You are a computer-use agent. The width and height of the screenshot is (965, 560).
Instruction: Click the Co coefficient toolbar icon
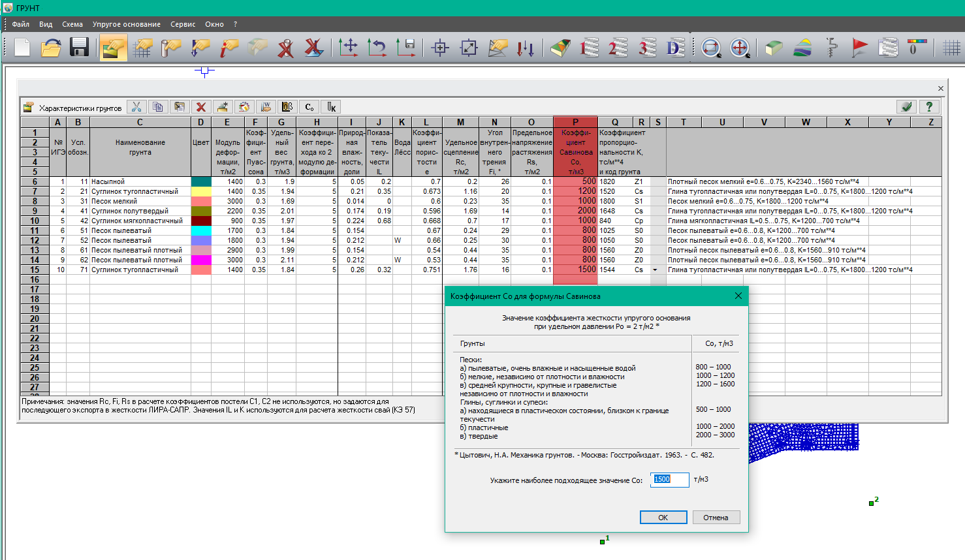[x=309, y=107]
